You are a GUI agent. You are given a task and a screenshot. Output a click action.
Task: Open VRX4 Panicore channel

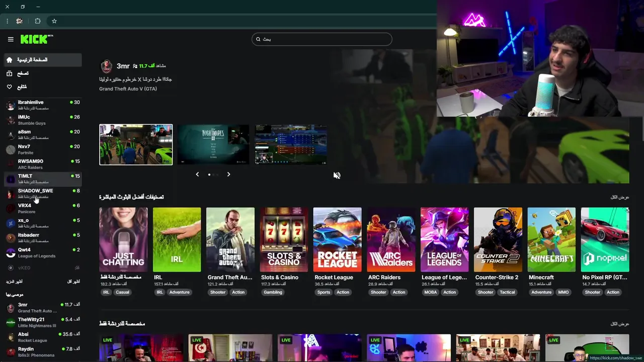pos(43,208)
